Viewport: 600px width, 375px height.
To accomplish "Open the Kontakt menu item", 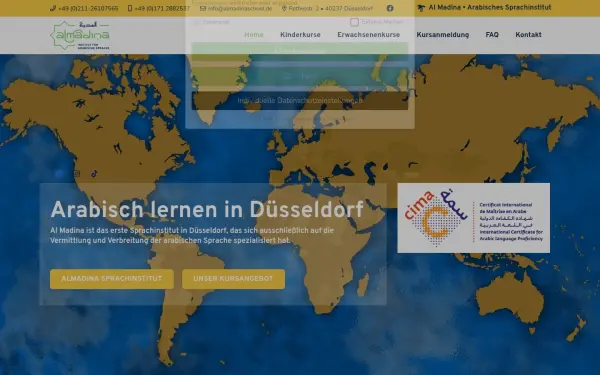I will (x=528, y=35).
